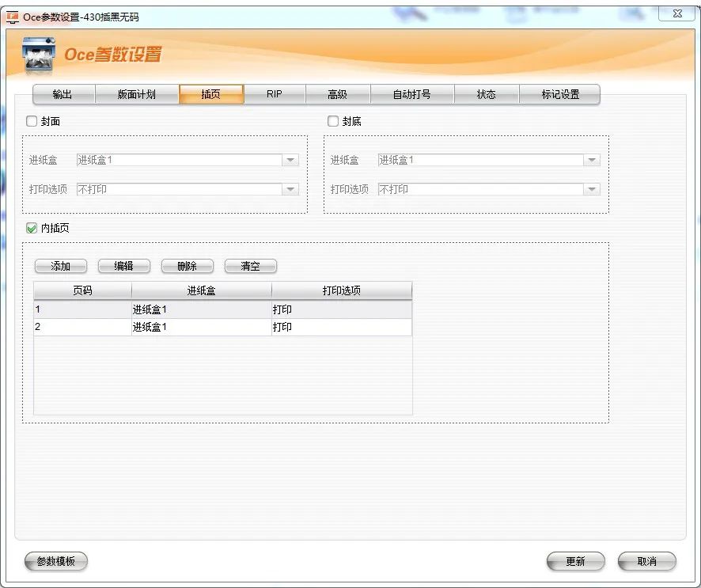Screen dimensions: 701x588
Task: Click the Oce printer logo icon
Action: click(x=39, y=55)
